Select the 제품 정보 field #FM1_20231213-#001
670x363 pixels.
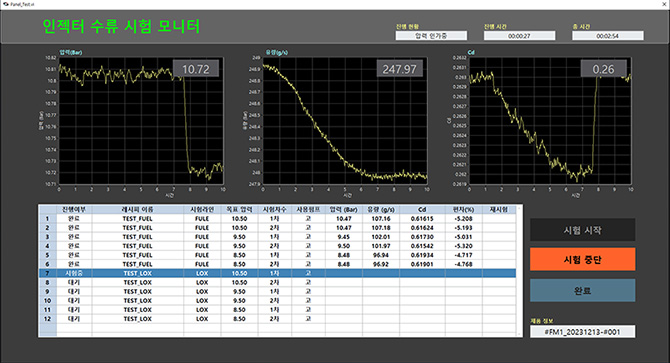582,332
